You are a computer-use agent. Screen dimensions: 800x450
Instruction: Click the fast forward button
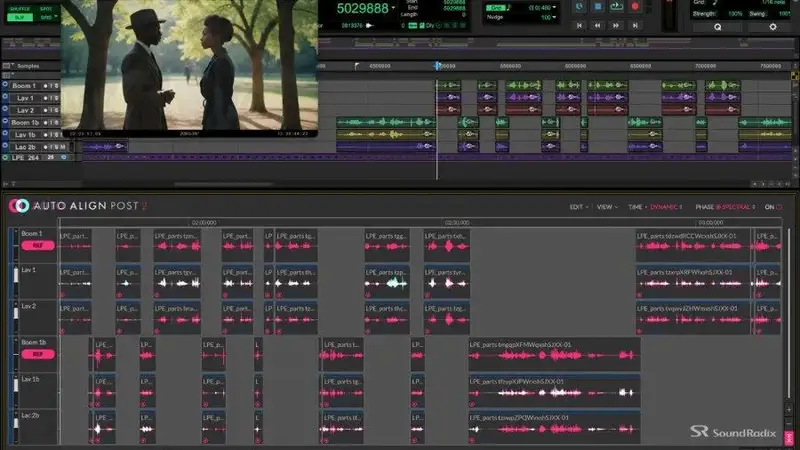pyautogui.click(x=616, y=26)
